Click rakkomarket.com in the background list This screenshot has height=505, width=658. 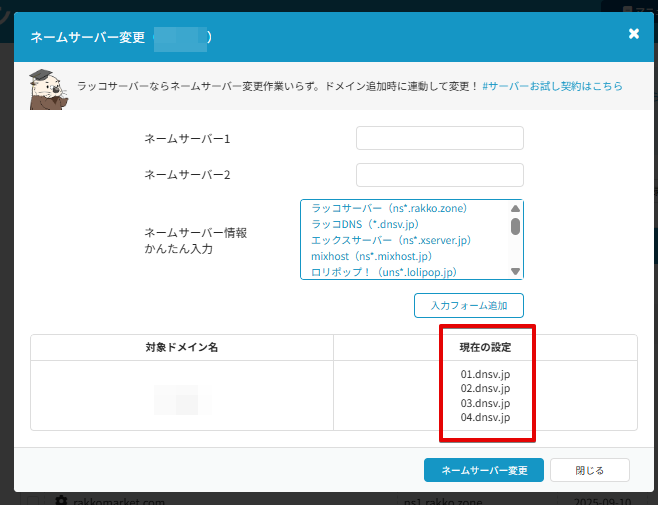pyautogui.click(x=119, y=501)
